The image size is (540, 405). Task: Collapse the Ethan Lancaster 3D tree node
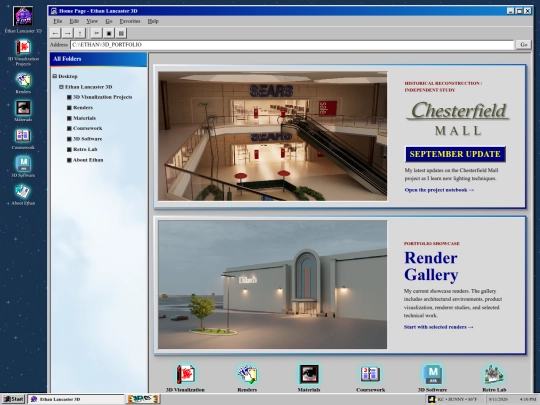61,87
